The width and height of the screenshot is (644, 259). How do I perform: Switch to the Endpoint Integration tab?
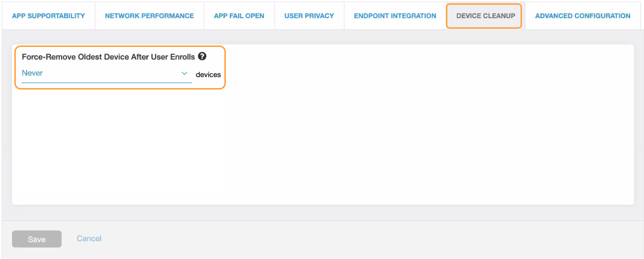tap(395, 16)
